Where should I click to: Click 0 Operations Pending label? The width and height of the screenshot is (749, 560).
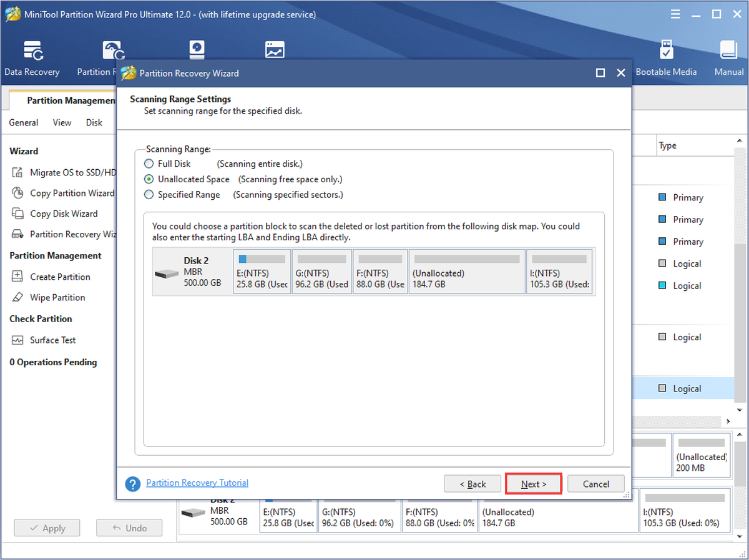click(x=53, y=362)
